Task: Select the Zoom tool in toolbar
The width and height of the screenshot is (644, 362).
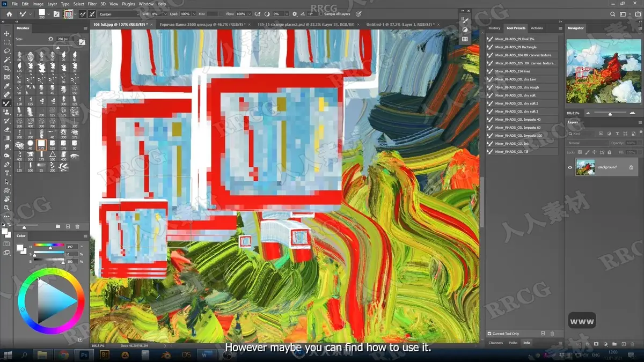Action: (7, 208)
